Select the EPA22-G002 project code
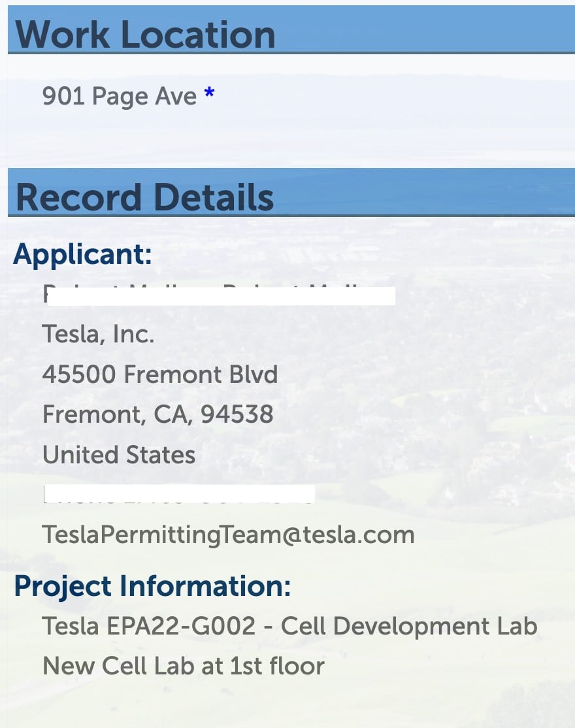 tap(178, 626)
